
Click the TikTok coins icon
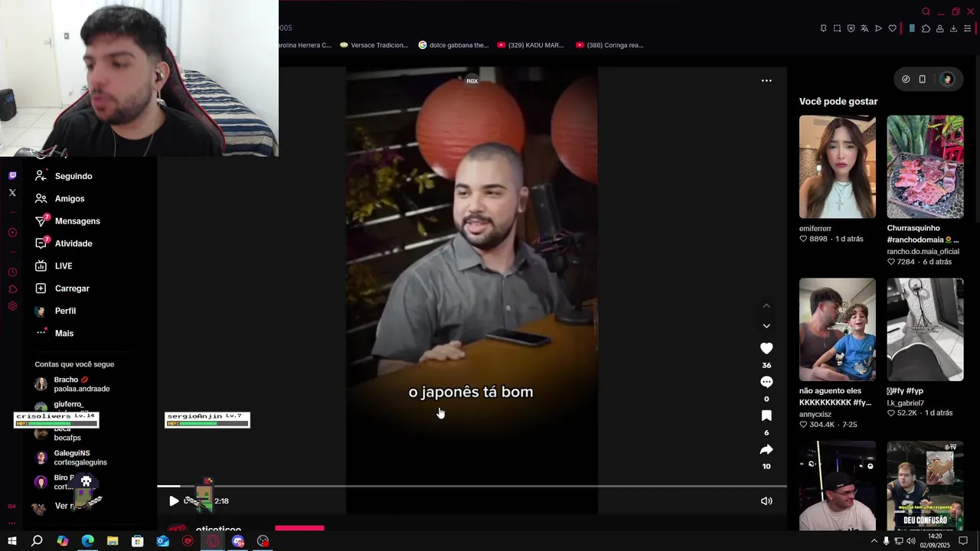[x=906, y=79]
